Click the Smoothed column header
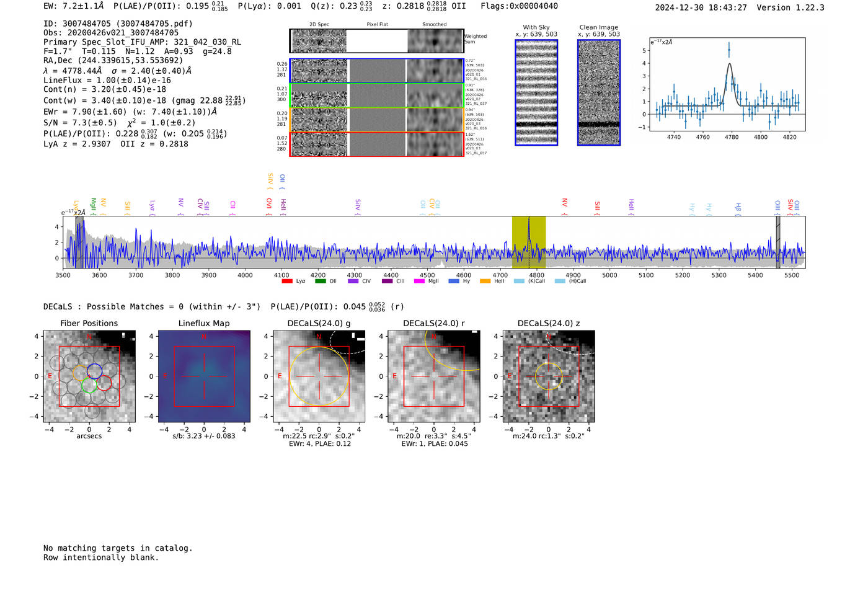 [x=435, y=25]
